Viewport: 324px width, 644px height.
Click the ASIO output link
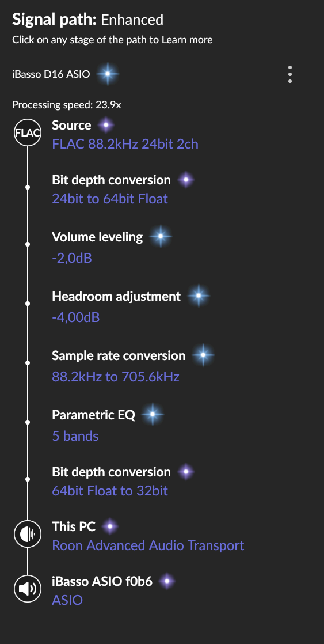(67, 600)
